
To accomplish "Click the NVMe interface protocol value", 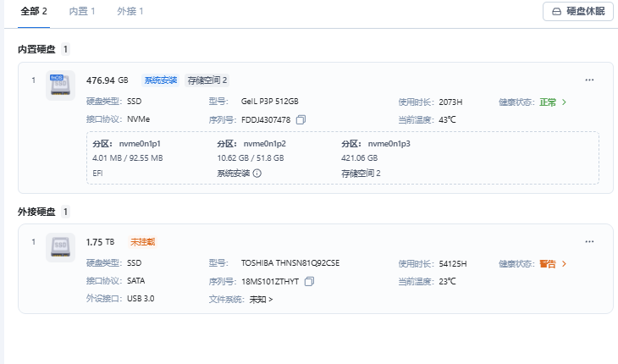I will [x=138, y=119].
